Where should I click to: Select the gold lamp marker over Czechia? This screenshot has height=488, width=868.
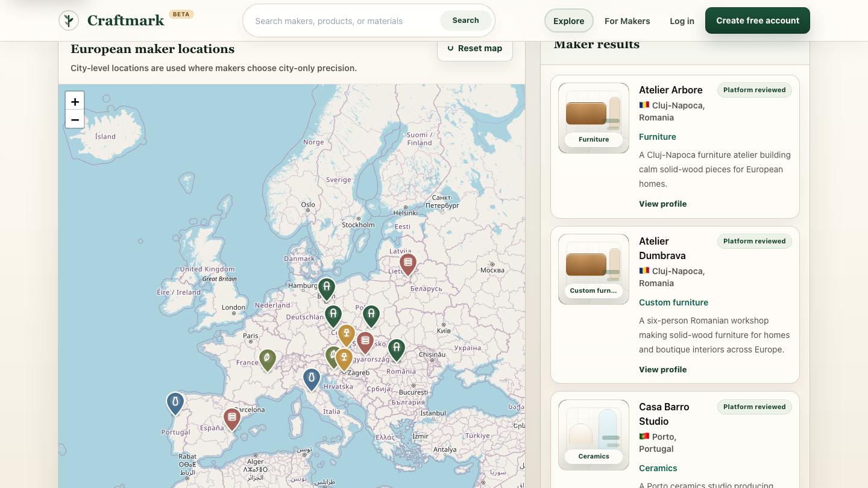347,335
